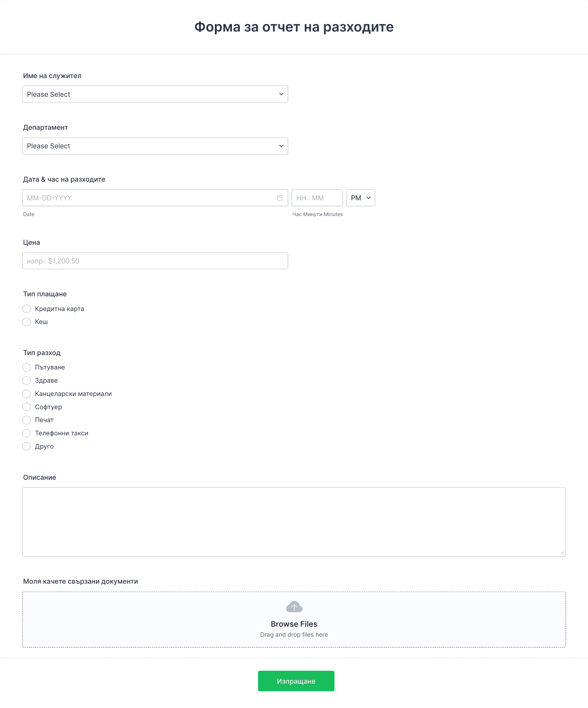Open the AM/PM selector
The image size is (588, 708).
pyautogui.click(x=361, y=198)
